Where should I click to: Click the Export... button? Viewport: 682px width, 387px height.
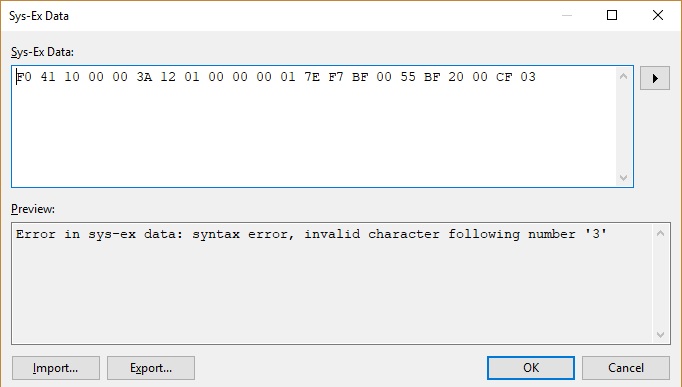[x=151, y=368]
